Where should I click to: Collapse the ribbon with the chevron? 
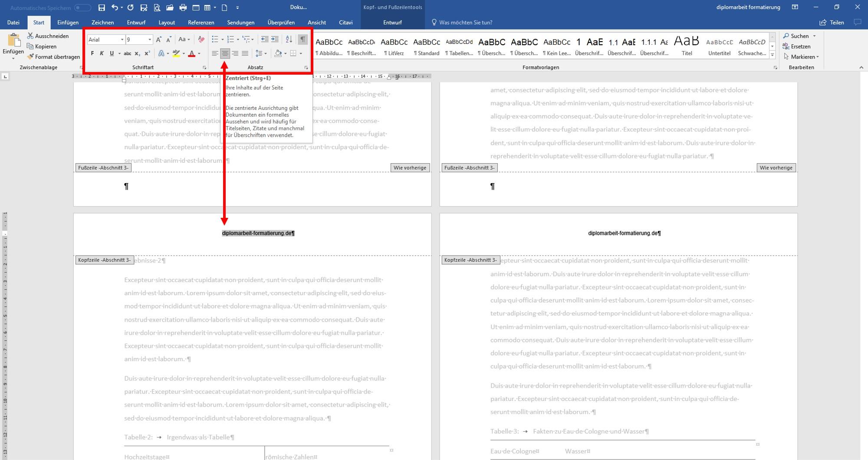861,68
